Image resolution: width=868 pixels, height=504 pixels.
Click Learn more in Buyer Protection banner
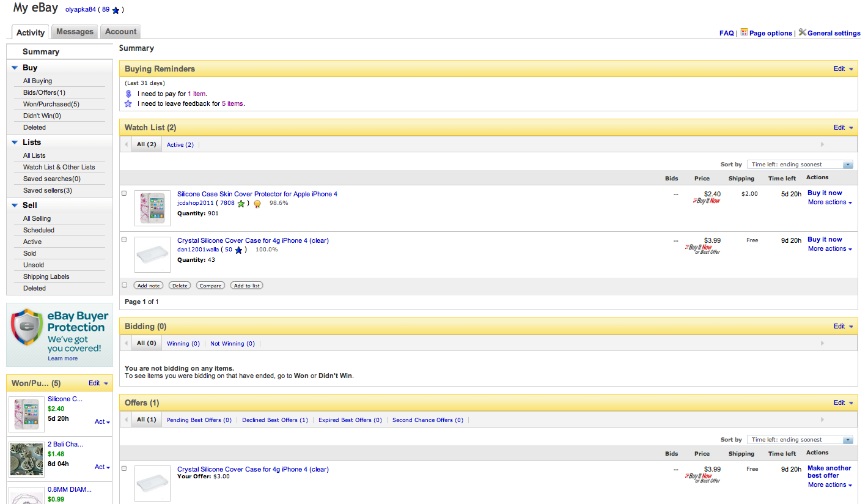(62, 358)
